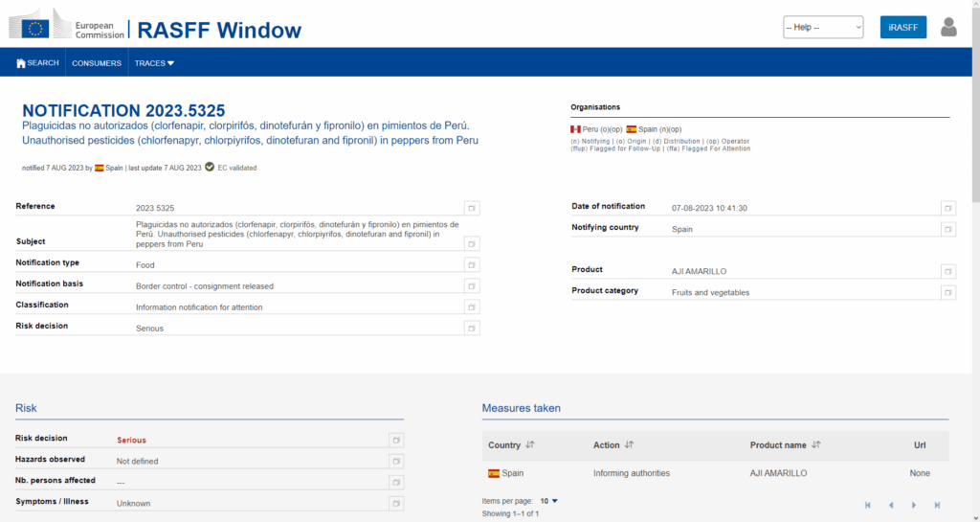Viewport: 980px width, 522px height.
Task: Expand the TRACES menu
Action: (154, 63)
